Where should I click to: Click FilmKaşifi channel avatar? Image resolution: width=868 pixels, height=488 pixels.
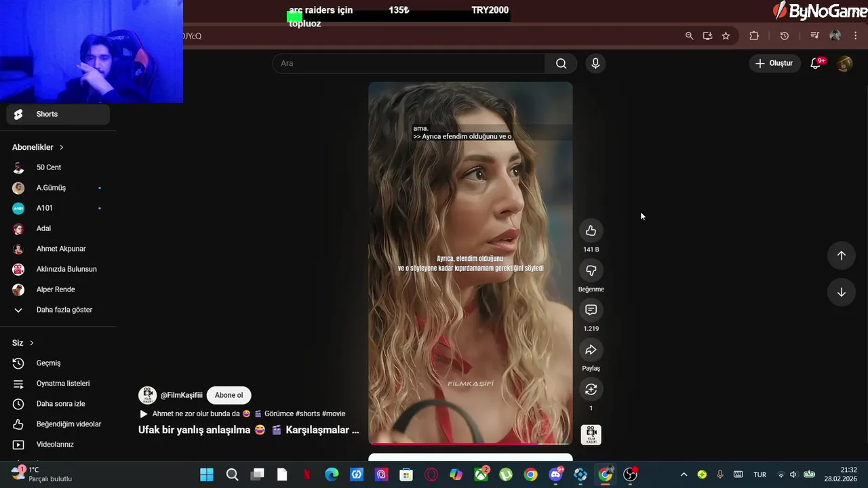coord(147,395)
